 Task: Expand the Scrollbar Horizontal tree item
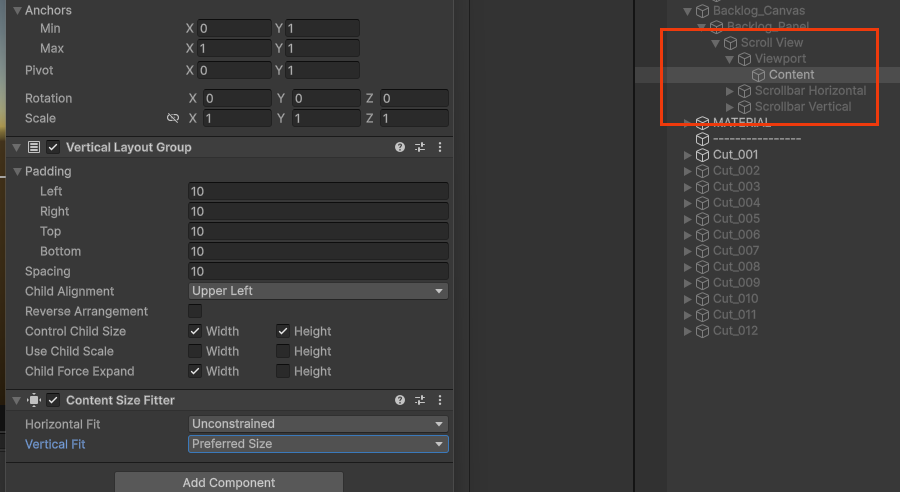(x=730, y=91)
